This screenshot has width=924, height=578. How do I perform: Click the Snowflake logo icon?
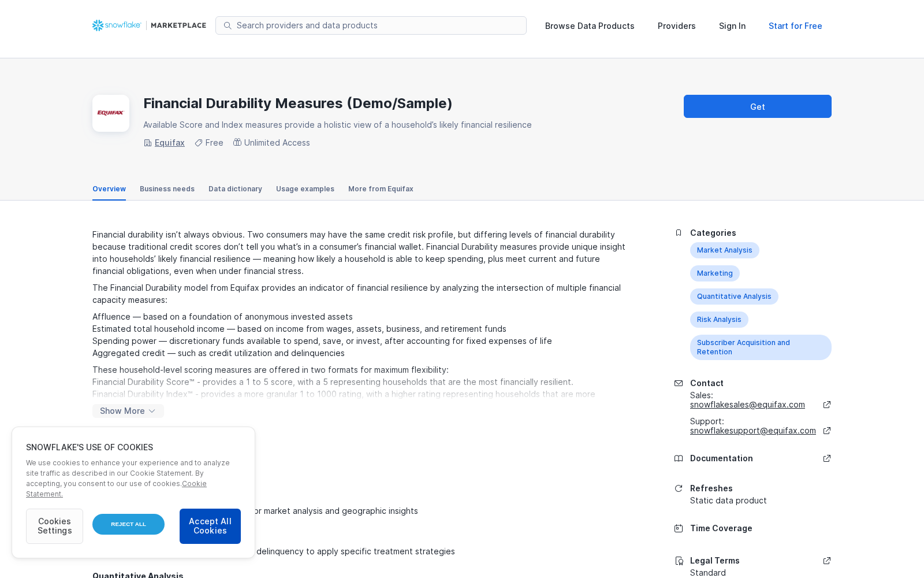pyautogui.click(x=98, y=25)
